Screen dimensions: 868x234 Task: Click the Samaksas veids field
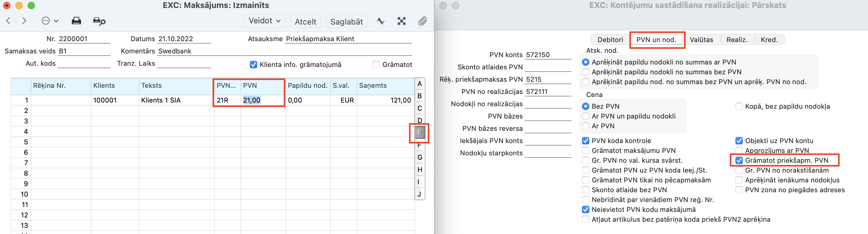coord(84,51)
